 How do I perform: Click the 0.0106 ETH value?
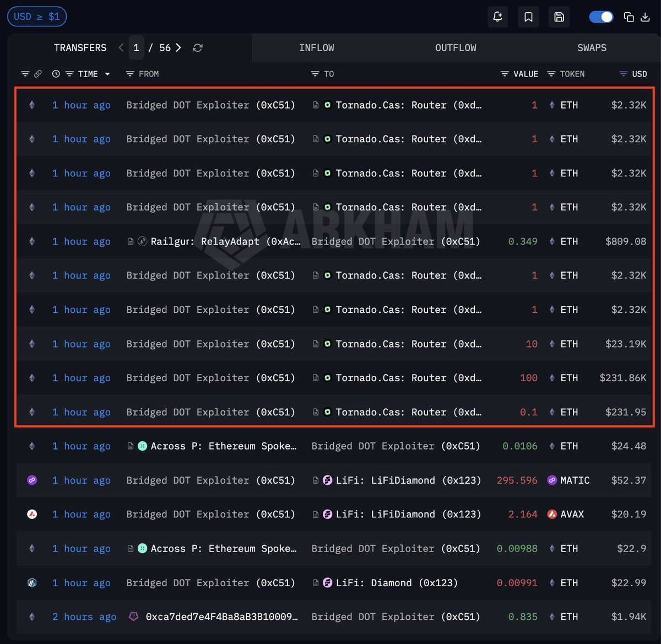520,446
